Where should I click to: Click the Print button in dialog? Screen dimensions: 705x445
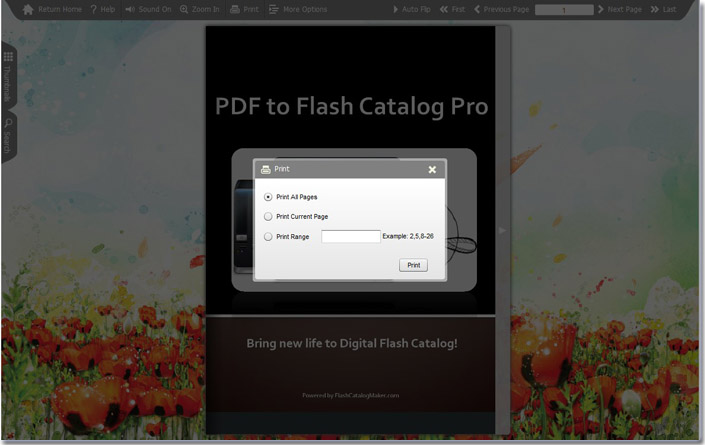tap(413, 265)
